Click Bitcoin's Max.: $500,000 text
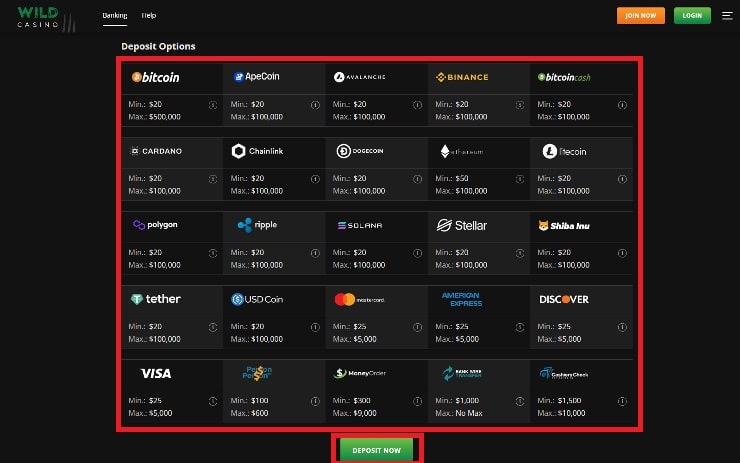This screenshot has height=463, width=740. 154,117
